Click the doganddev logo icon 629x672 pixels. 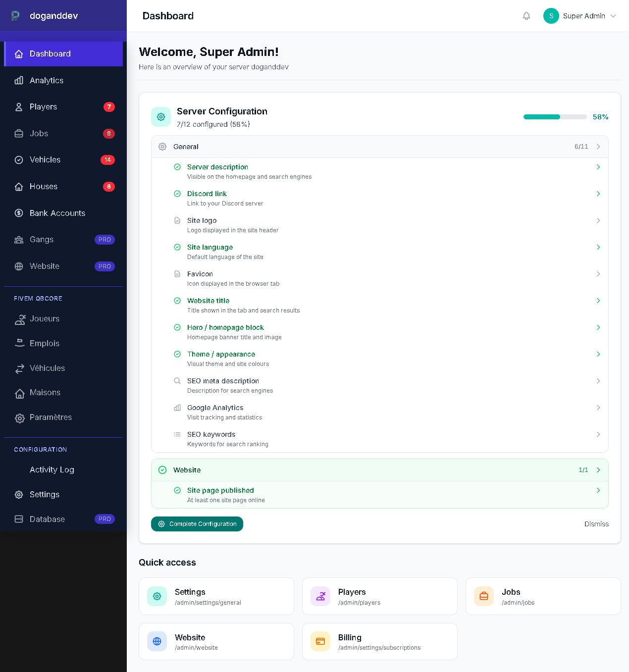[16, 16]
